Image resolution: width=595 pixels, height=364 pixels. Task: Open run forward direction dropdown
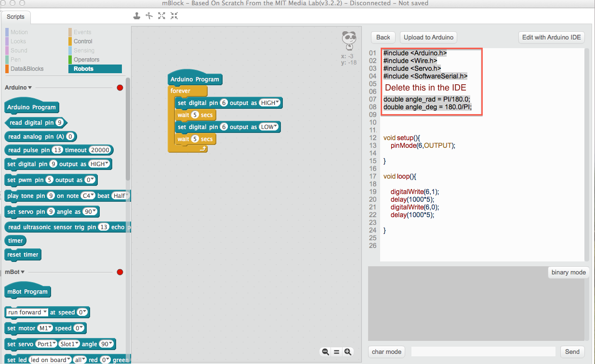pos(27,312)
